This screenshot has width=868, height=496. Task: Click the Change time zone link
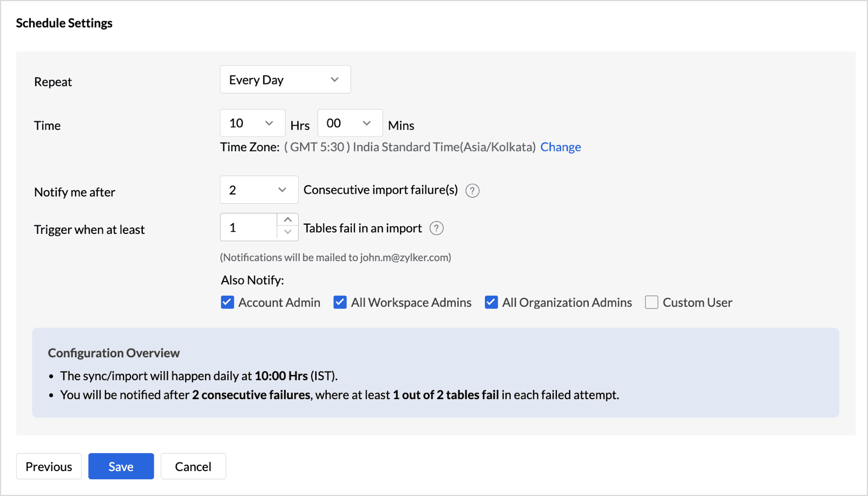(560, 147)
